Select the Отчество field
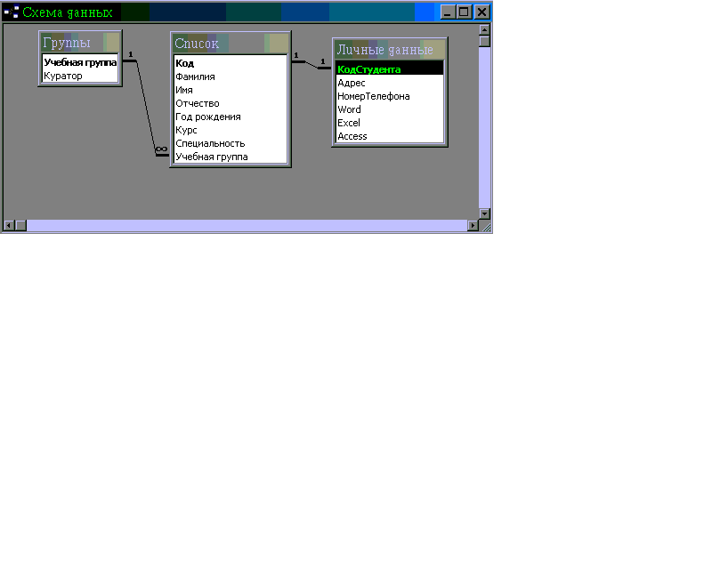This screenshot has width=712, height=588. point(231,103)
